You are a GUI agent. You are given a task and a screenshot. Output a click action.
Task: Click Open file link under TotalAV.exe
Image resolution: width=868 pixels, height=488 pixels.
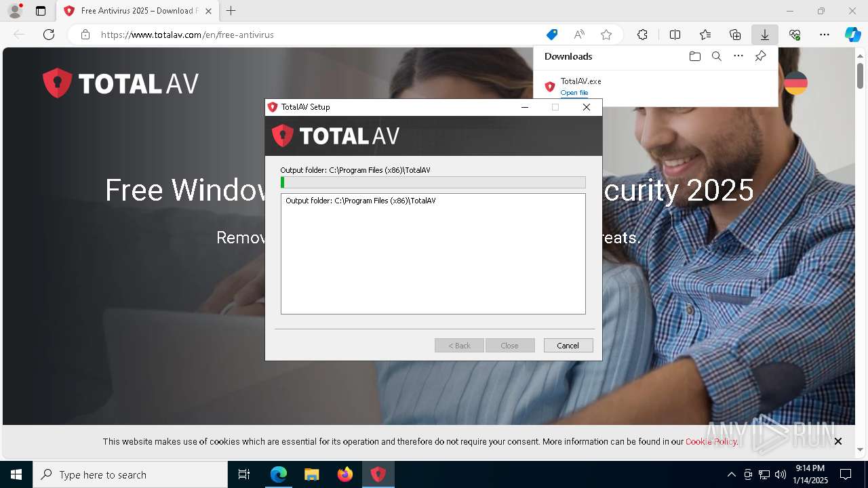574,93
